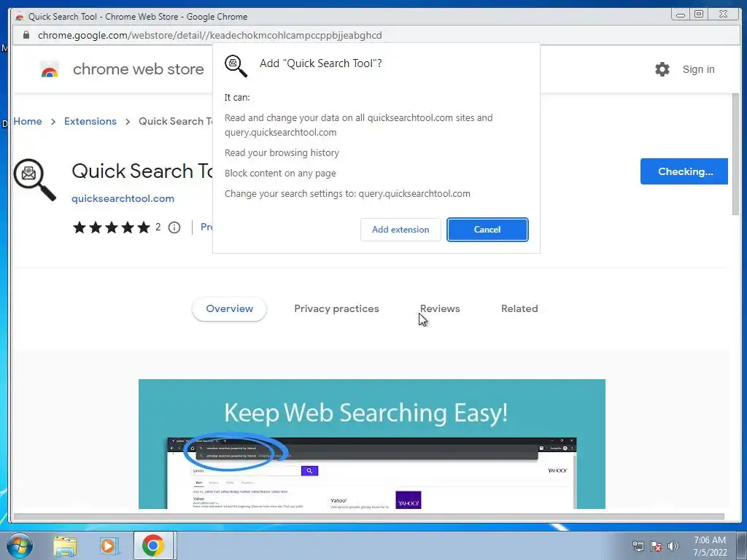Viewport: 747px width, 560px height.
Task: Click the window title "Quick Search Tool - Chrome Web Store"
Action: [x=138, y=17]
